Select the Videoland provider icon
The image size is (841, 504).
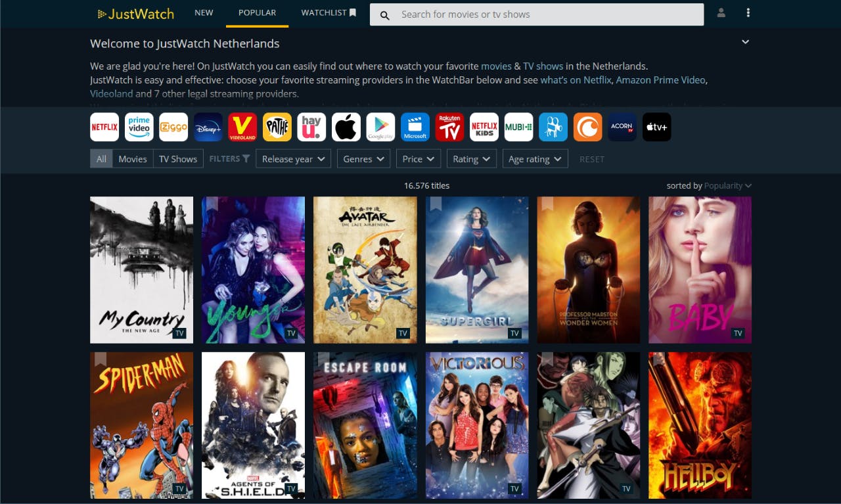tap(242, 127)
